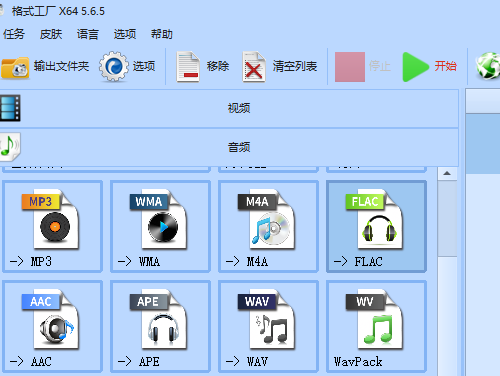The width and height of the screenshot is (500, 376).
Task: Select the APE headphones icon
Action: click(x=159, y=319)
